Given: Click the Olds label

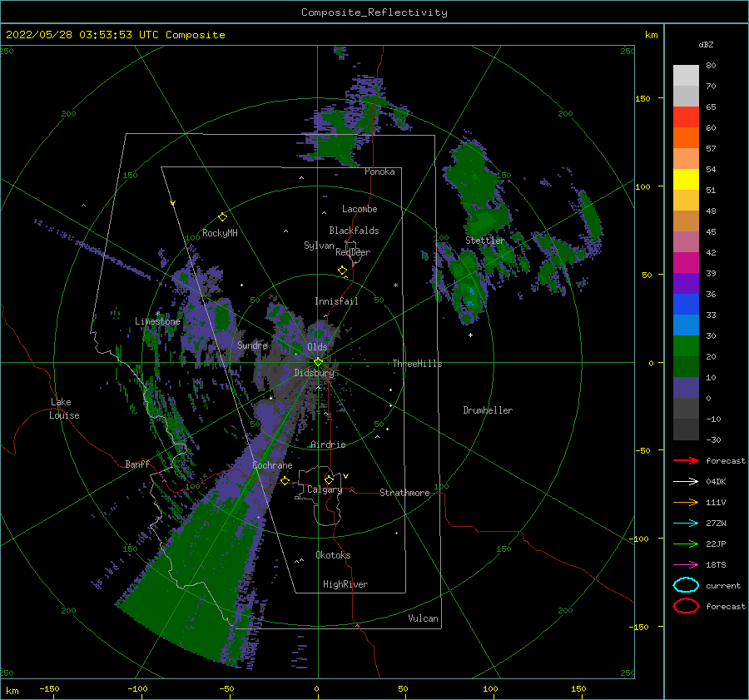Looking at the screenshot, I should [x=317, y=347].
